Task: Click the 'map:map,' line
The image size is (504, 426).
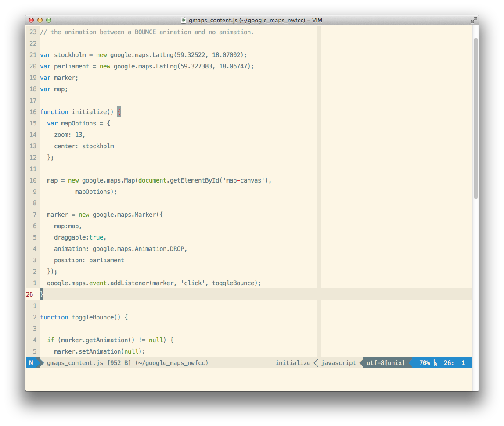Action: click(x=68, y=226)
